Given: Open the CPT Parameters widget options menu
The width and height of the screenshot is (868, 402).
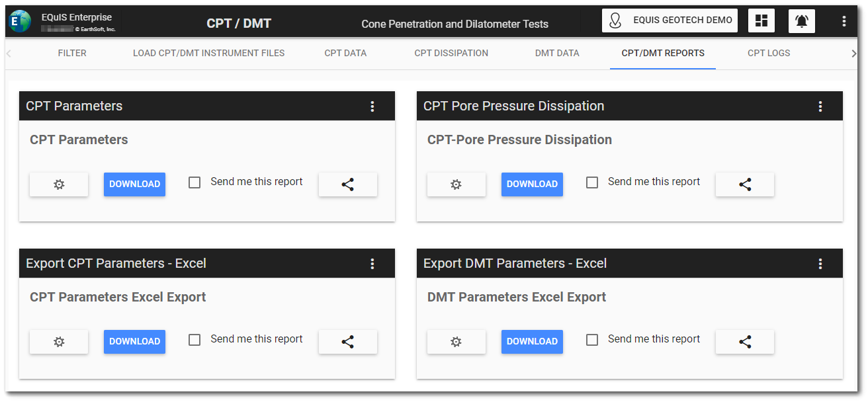Looking at the screenshot, I should click(x=372, y=106).
